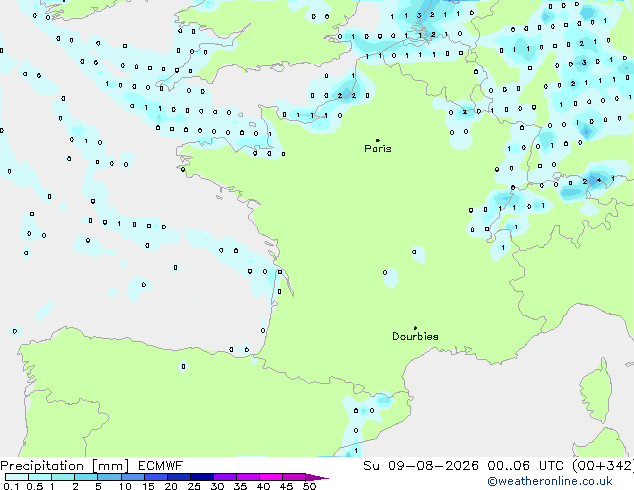Image resolution: width=634 pixels, height=490 pixels.
Task: Click the Dourbies city label
Action: click(x=415, y=336)
